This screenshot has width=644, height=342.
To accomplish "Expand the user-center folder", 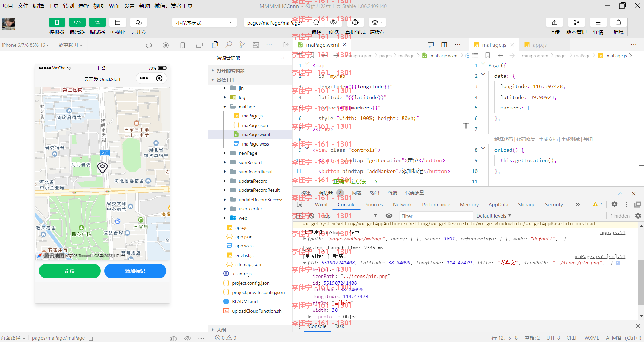I will tap(250, 209).
